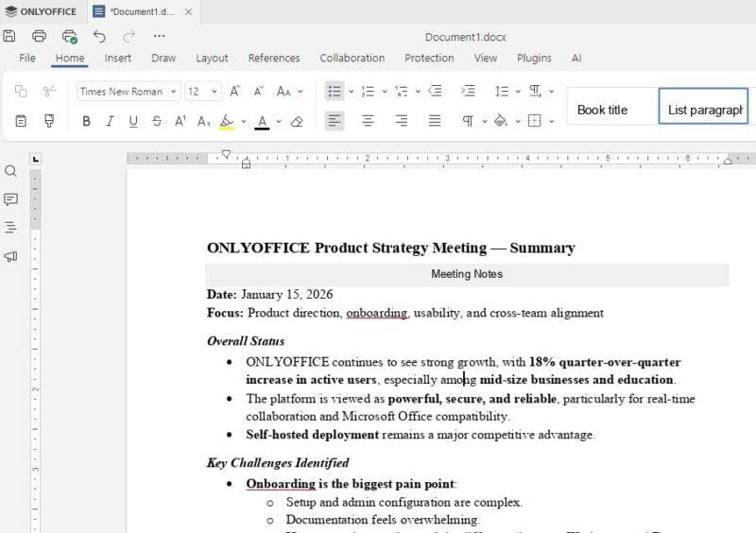Click the yellow highlight color button
The height and width of the screenshot is (533, 756).
(x=227, y=122)
